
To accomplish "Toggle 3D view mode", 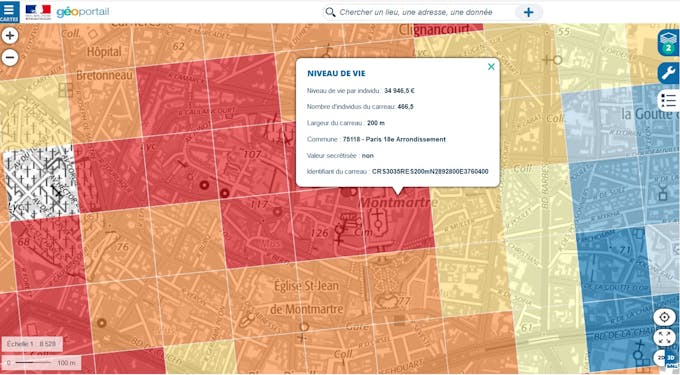I will coord(671,358).
